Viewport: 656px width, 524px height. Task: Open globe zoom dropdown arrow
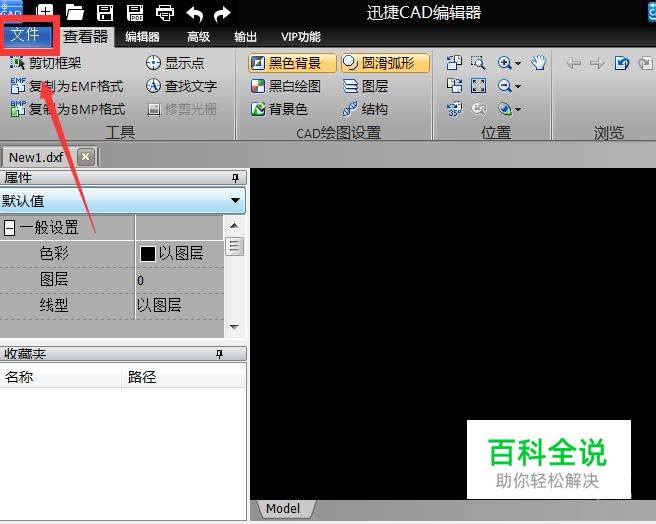click(518, 110)
